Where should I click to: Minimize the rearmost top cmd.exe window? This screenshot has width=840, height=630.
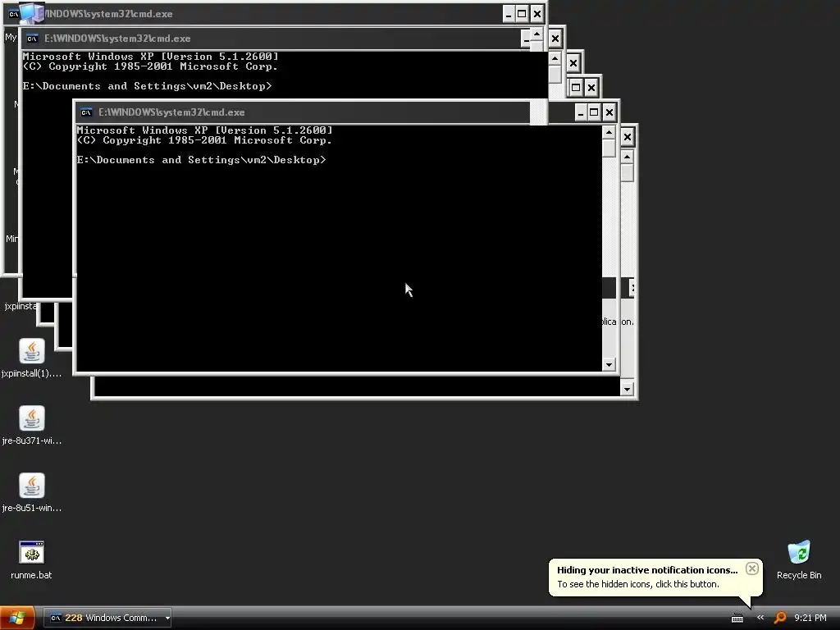(509, 14)
